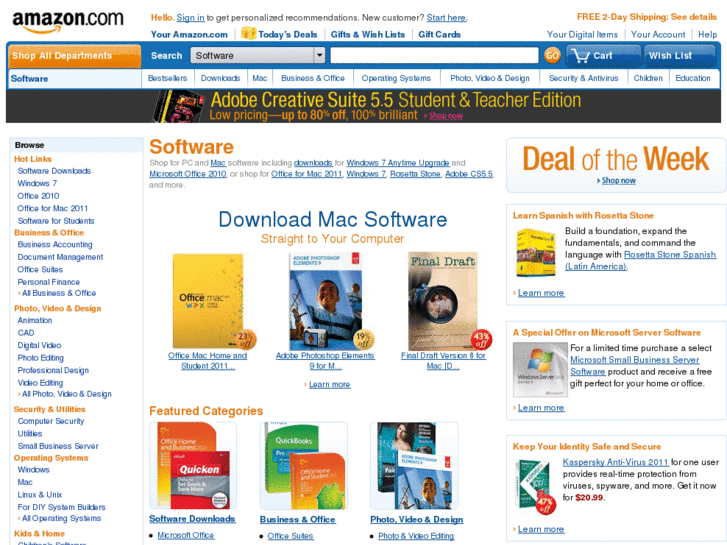Open Software Downloads category image with Quicken
The image size is (727, 545).
pos(193,465)
